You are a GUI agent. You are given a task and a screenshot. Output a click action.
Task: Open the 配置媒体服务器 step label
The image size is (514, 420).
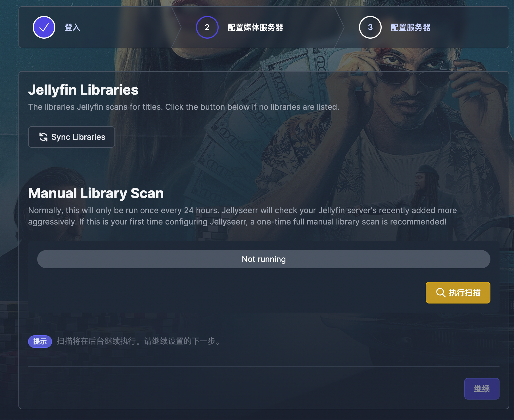pos(255,27)
